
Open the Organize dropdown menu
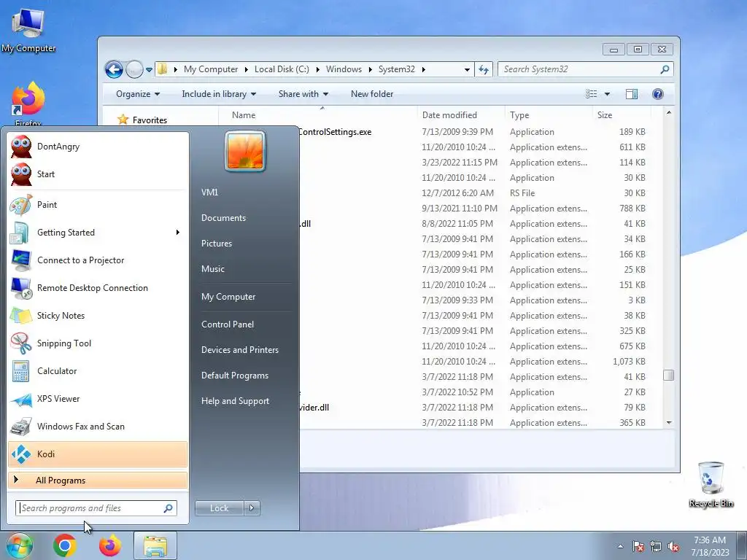pyautogui.click(x=138, y=94)
